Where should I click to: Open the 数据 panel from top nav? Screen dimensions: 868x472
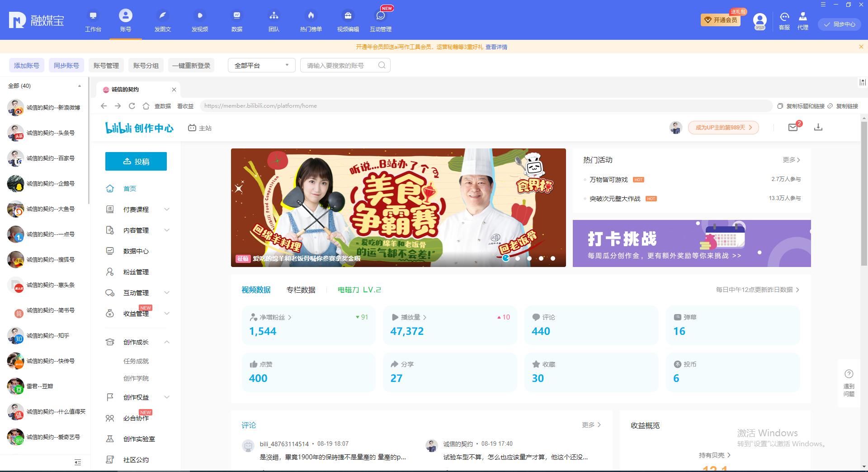coord(236,20)
